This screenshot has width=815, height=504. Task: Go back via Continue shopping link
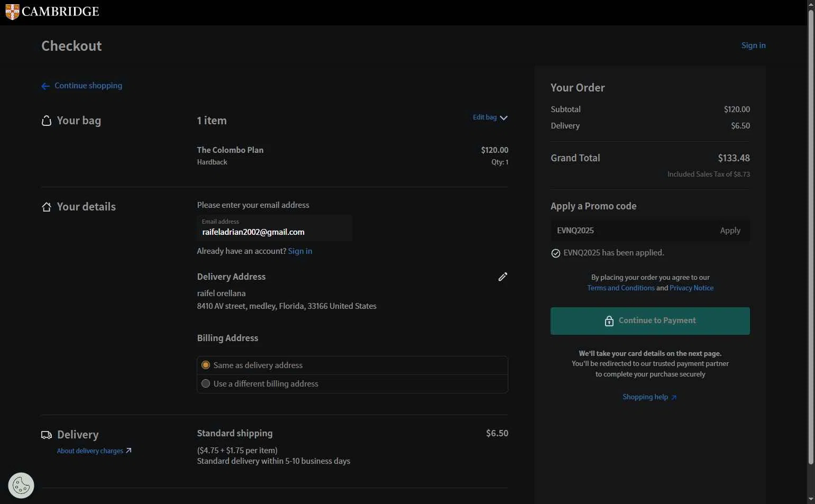pyautogui.click(x=88, y=86)
